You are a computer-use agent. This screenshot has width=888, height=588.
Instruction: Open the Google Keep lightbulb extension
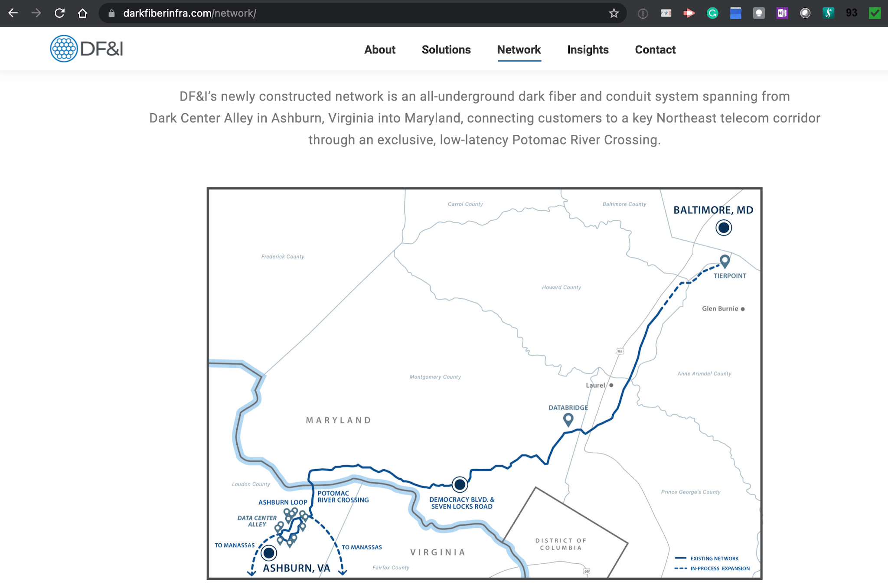[x=759, y=13]
